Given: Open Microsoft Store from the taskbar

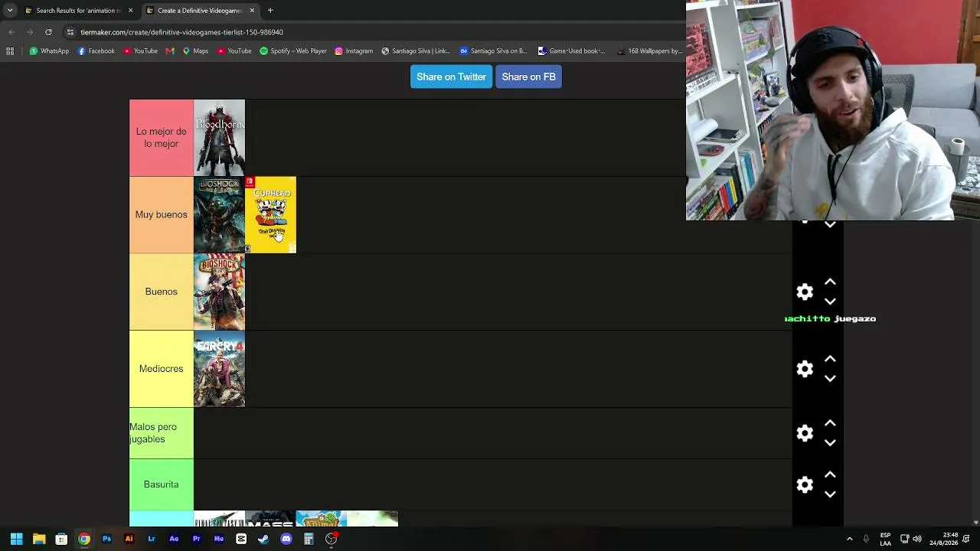Looking at the screenshot, I should [x=61, y=539].
